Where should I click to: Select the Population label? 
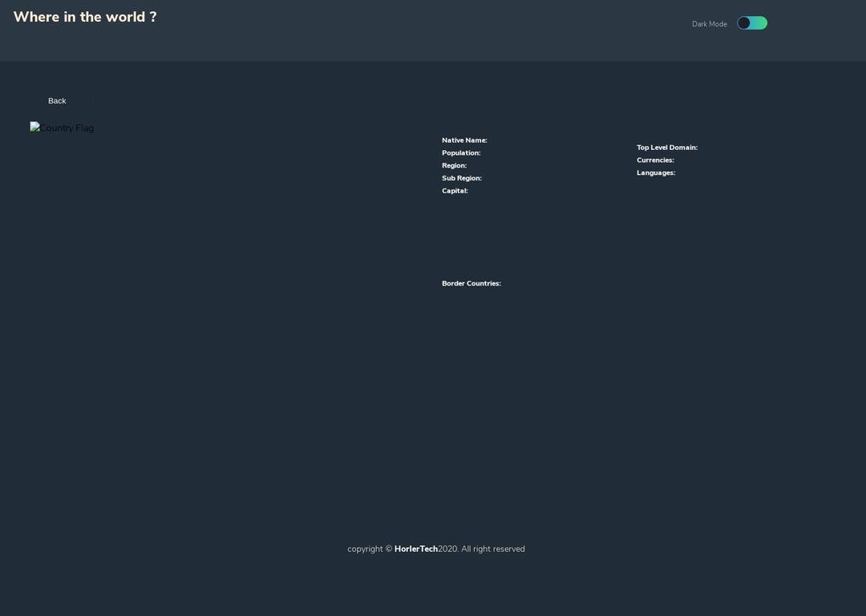pyautogui.click(x=461, y=152)
